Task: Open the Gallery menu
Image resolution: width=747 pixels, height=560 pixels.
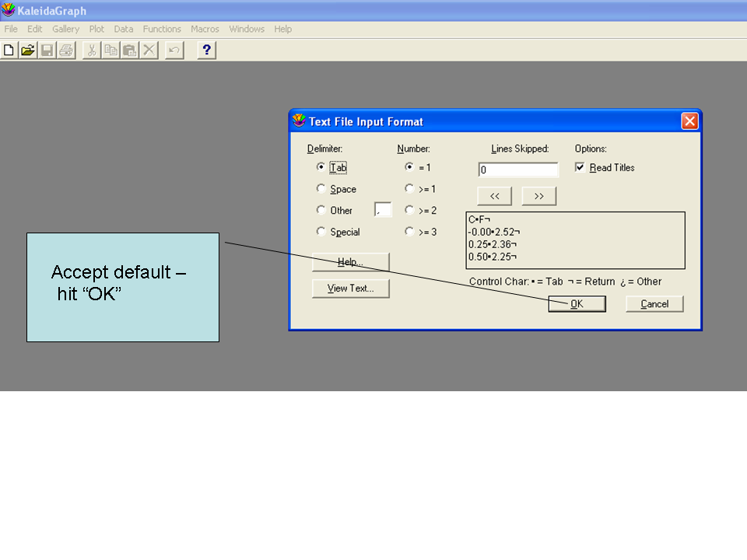Action: click(65, 29)
